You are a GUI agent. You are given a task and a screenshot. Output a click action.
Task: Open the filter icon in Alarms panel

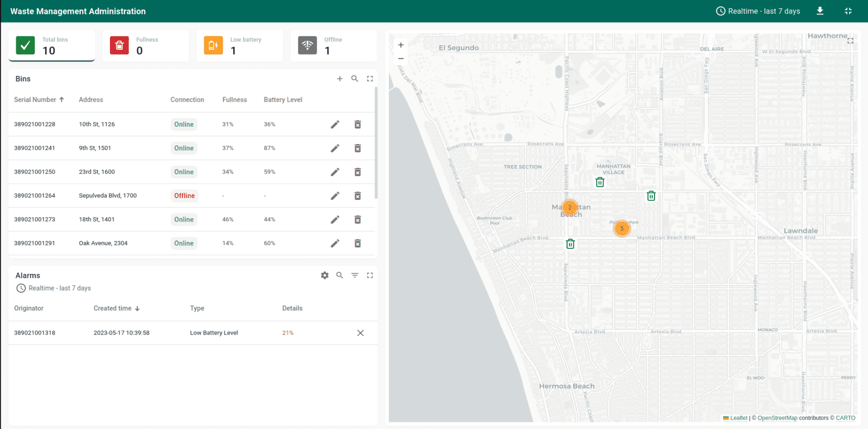point(355,275)
